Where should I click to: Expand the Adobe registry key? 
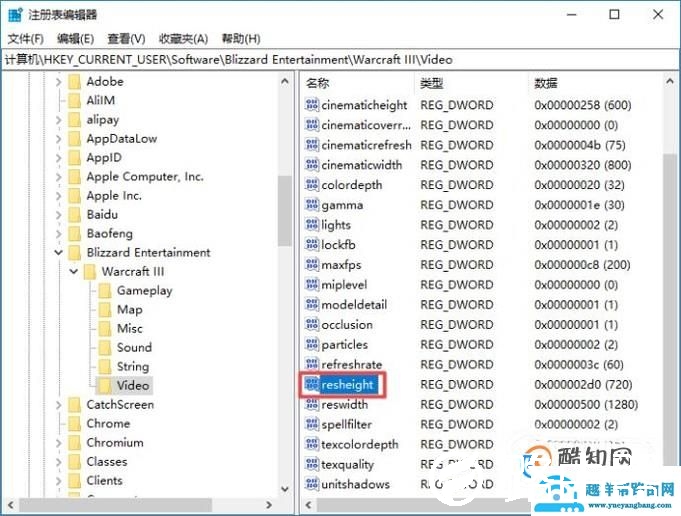59,82
